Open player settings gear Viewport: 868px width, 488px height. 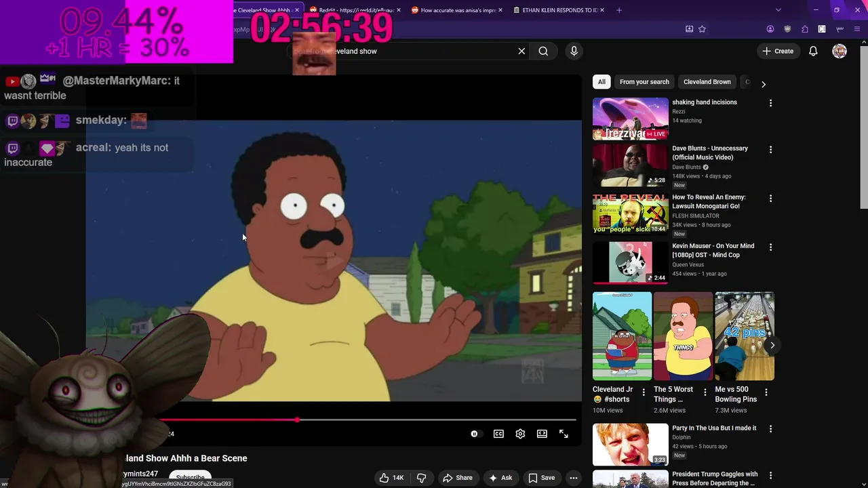(520, 434)
